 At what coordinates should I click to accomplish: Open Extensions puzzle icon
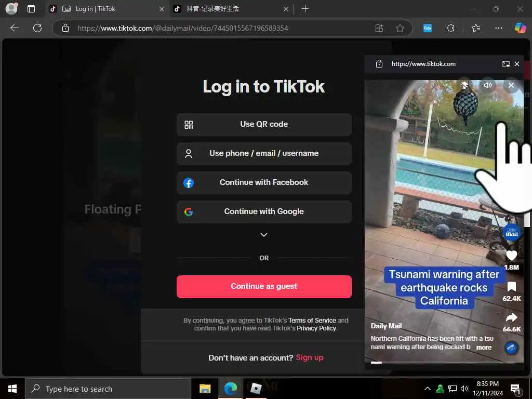tap(450, 28)
